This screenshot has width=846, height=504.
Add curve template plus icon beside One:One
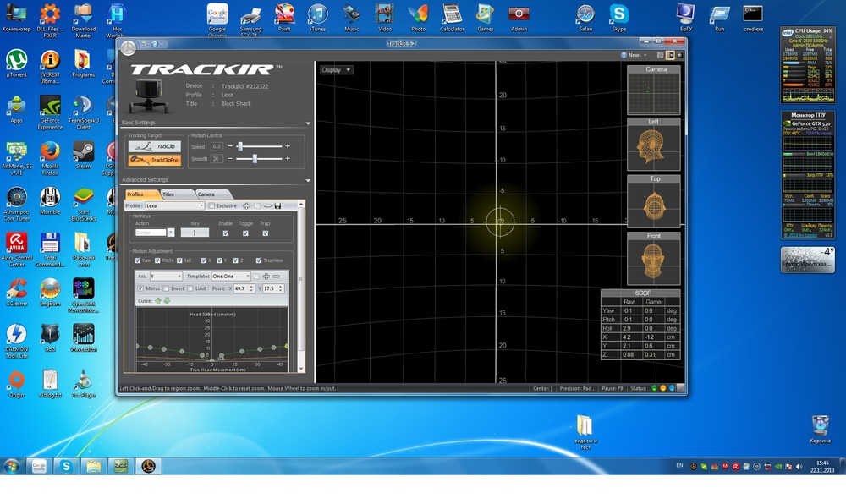pos(266,276)
